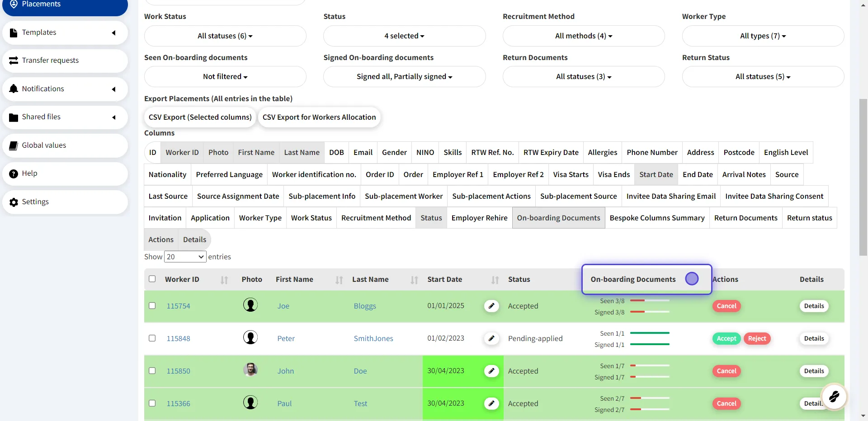Viewport: 868px width, 421px height.
Task: Click the Settings gear icon
Action: [14, 202]
